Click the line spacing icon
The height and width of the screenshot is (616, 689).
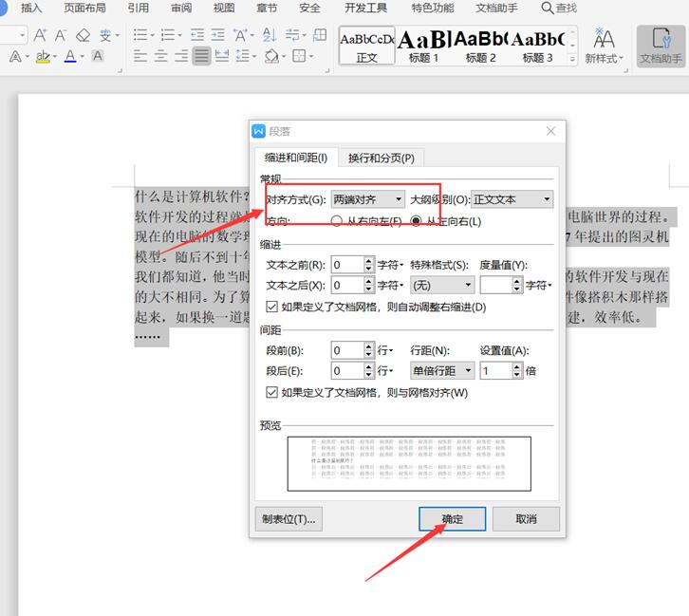[243, 56]
